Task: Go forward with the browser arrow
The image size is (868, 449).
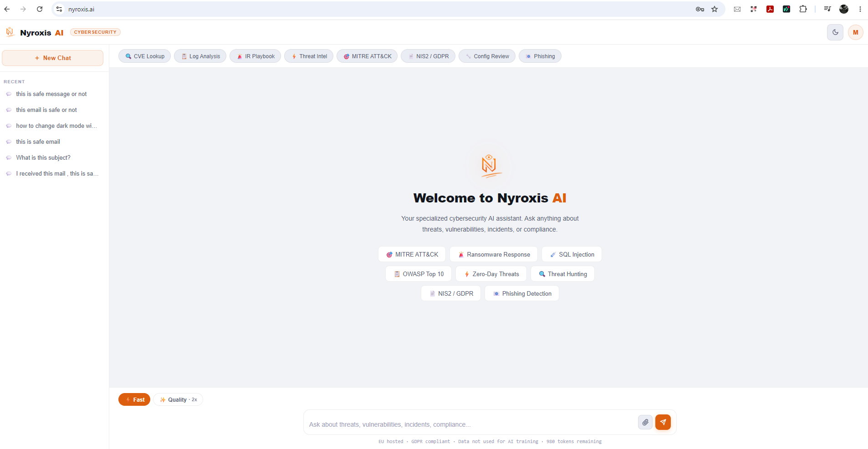Action: pyautogui.click(x=23, y=9)
